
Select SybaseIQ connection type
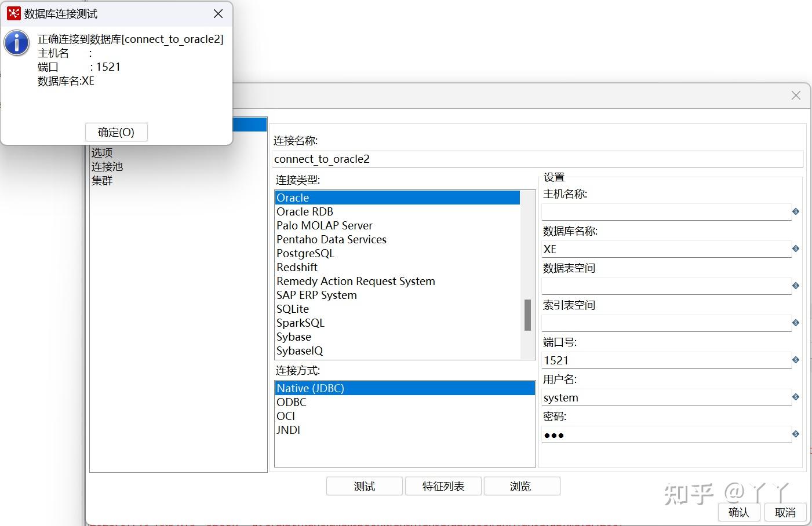(398, 350)
